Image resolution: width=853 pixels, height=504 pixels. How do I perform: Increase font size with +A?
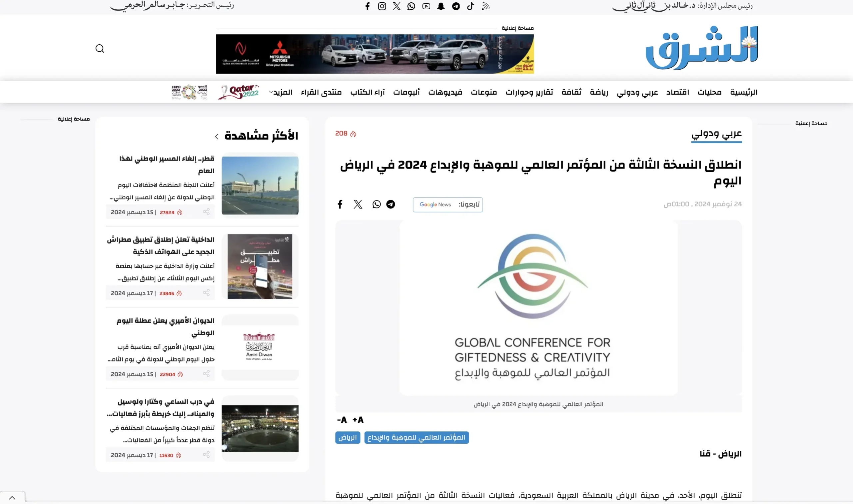point(358,420)
